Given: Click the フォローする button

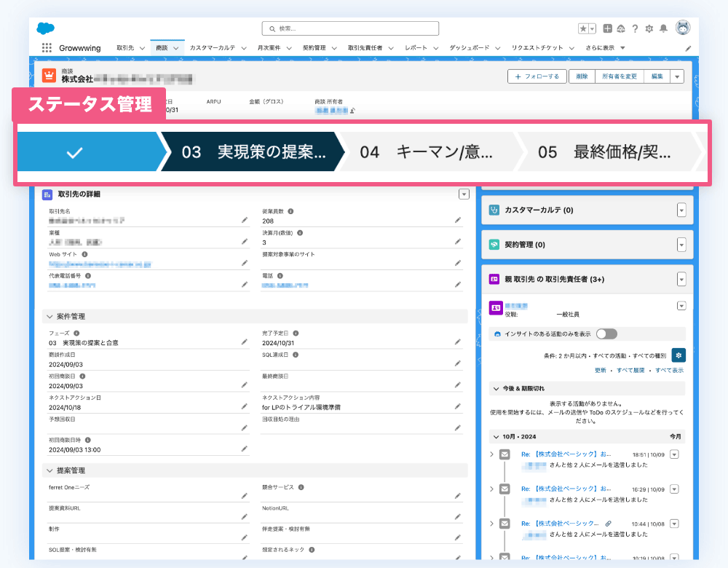Looking at the screenshot, I should (537, 76).
